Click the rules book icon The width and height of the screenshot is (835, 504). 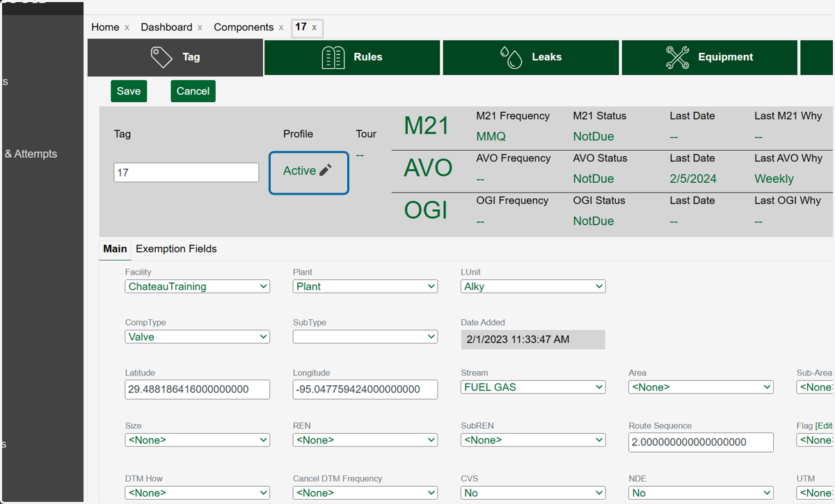point(333,57)
